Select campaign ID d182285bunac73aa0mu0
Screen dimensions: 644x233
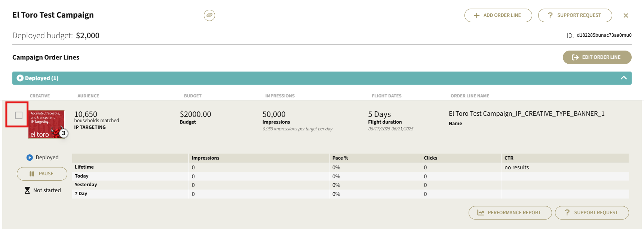coord(604,35)
